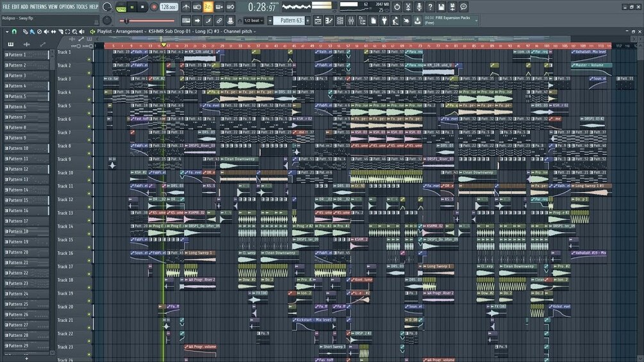
Task: Open the 1/2 beat snap dropdown
Action: [x=254, y=21]
